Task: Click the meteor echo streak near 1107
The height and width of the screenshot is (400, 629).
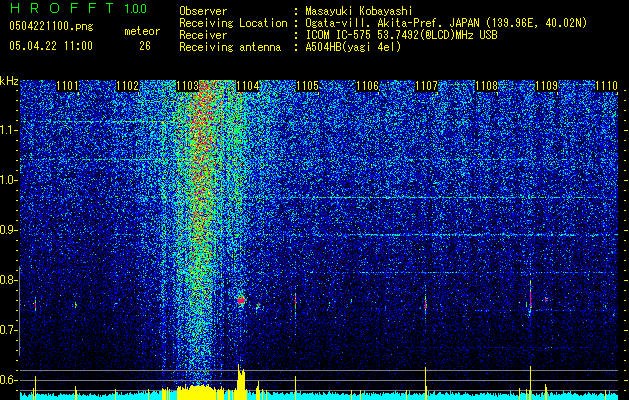Action: (426, 303)
